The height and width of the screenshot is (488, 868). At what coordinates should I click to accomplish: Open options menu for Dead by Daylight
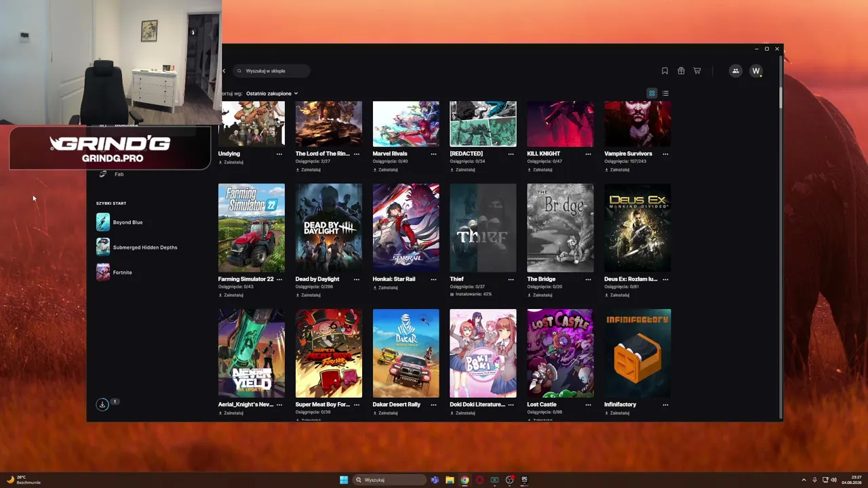point(356,279)
